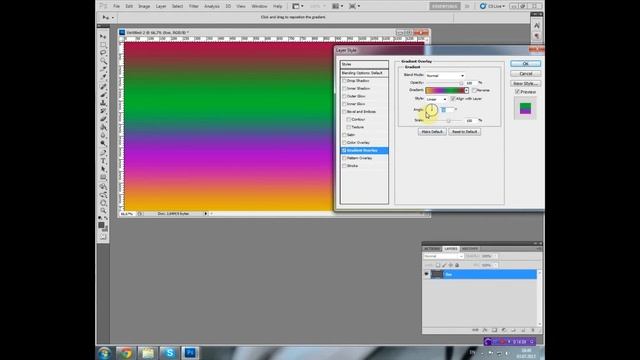Select the Brush tool
Screen dimensions: 640x360
click(103, 95)
